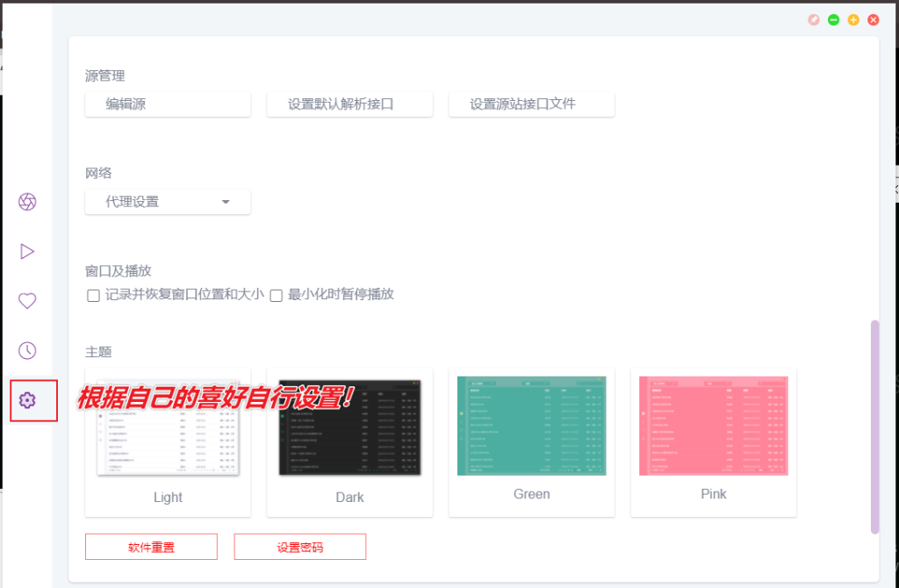Image resolution: width=899 pixels, height=588 pixels.
Task: Open 设置默认解析接口
Action: tap(349, 104)
